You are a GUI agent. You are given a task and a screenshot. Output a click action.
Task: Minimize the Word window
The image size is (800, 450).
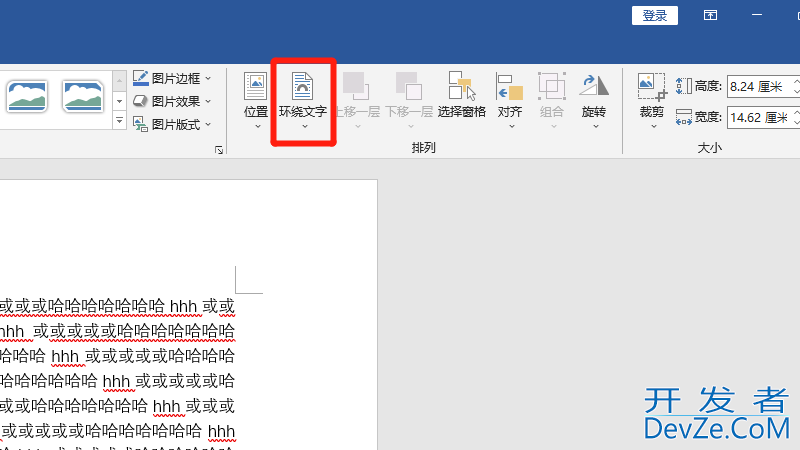(x=757, y=15)
